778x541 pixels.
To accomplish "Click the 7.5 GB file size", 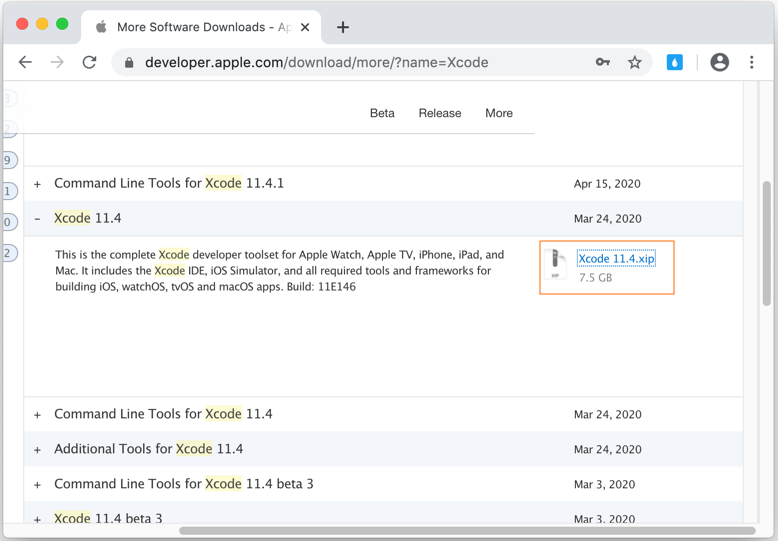I will click(x=595, y=277).
